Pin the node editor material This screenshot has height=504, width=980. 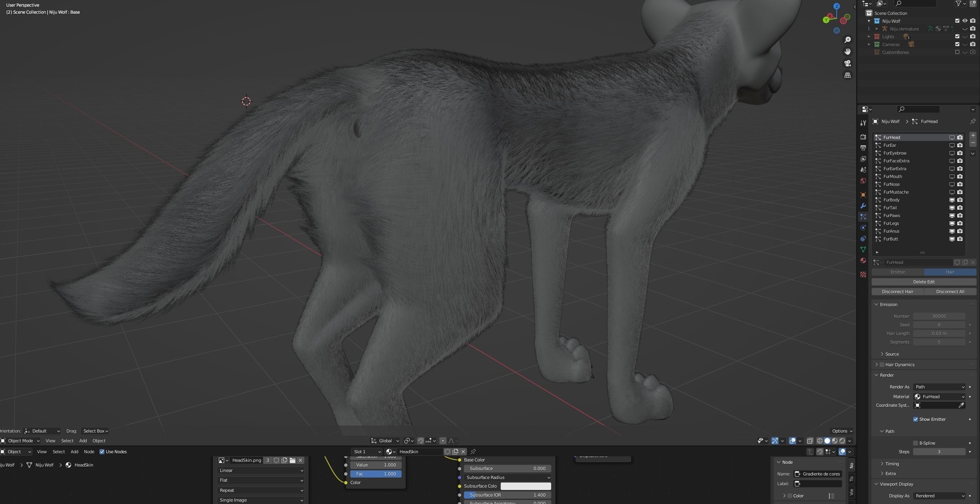(473, 452)
